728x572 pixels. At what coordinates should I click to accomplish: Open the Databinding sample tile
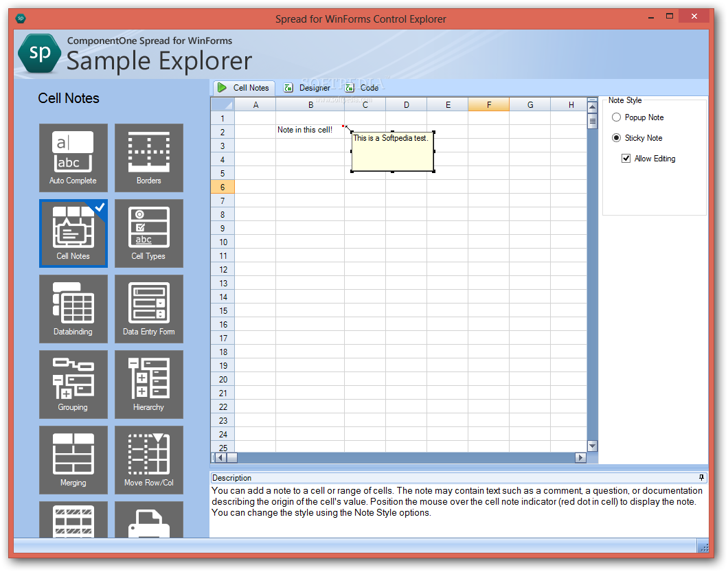click(73, 309)
